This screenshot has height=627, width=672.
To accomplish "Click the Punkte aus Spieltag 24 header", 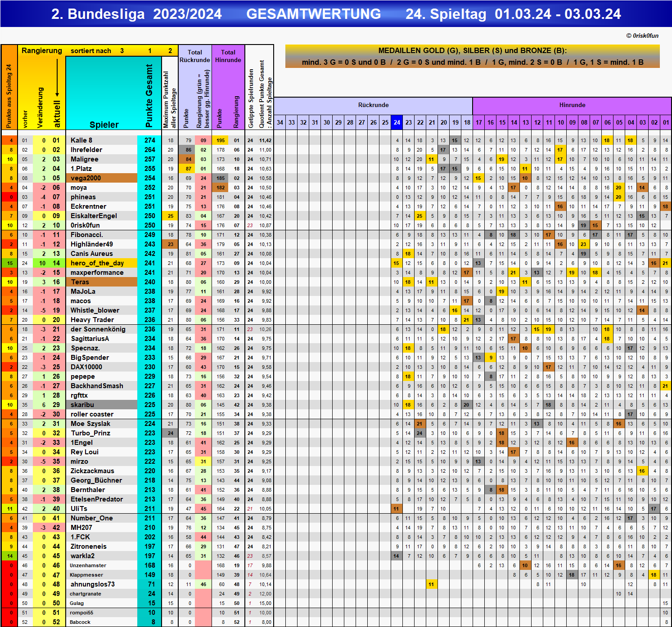I will pyautogui.click(x=9, y=96).
